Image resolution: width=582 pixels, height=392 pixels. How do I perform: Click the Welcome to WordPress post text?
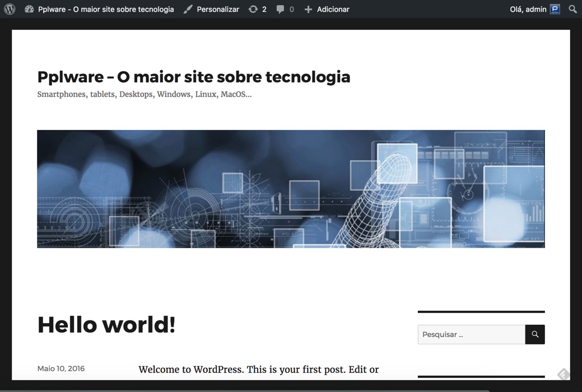pos(259,370)
